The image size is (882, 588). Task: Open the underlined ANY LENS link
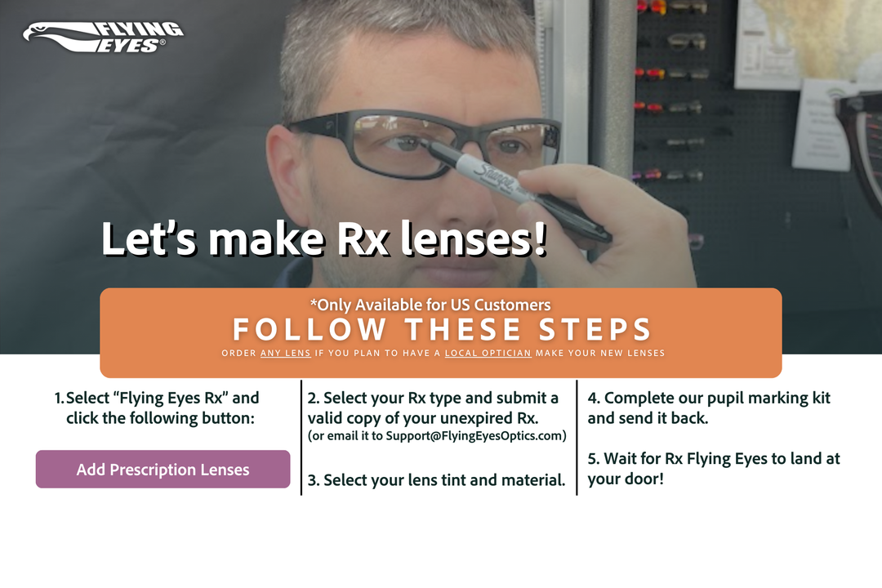click(285, 353)
